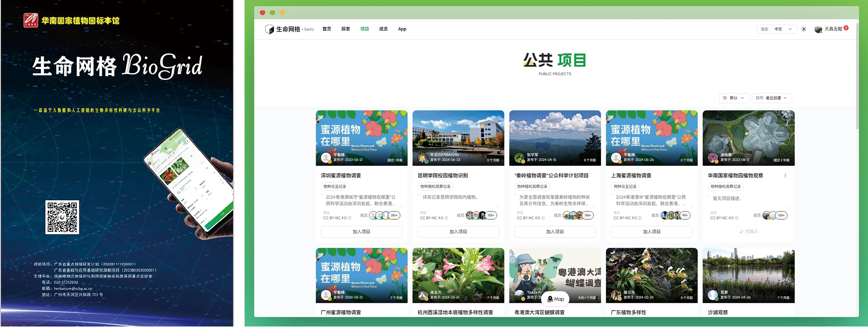The height and width of the screenshot is (330, 868).
Task: Open the 天真无鞋 user avatar
Action: coord(818,29)
